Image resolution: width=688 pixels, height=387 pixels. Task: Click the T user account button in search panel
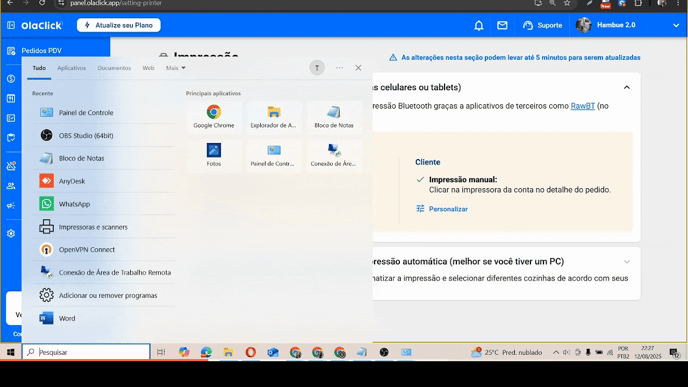pos(317,68)
